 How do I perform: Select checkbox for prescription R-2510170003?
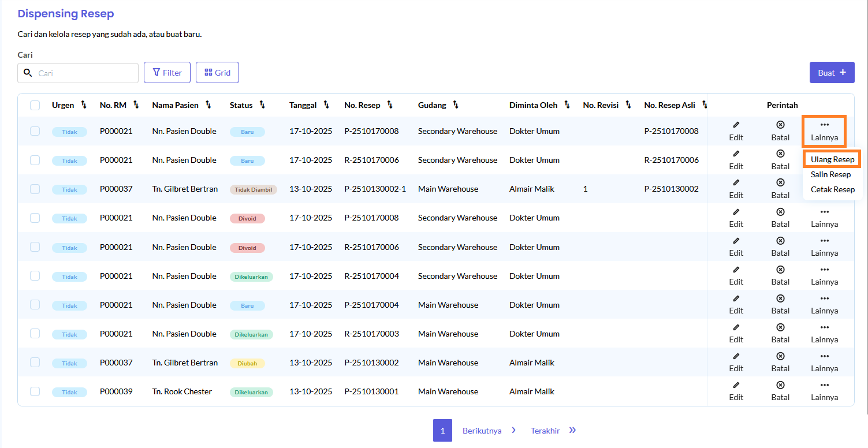tap(35, 333)
